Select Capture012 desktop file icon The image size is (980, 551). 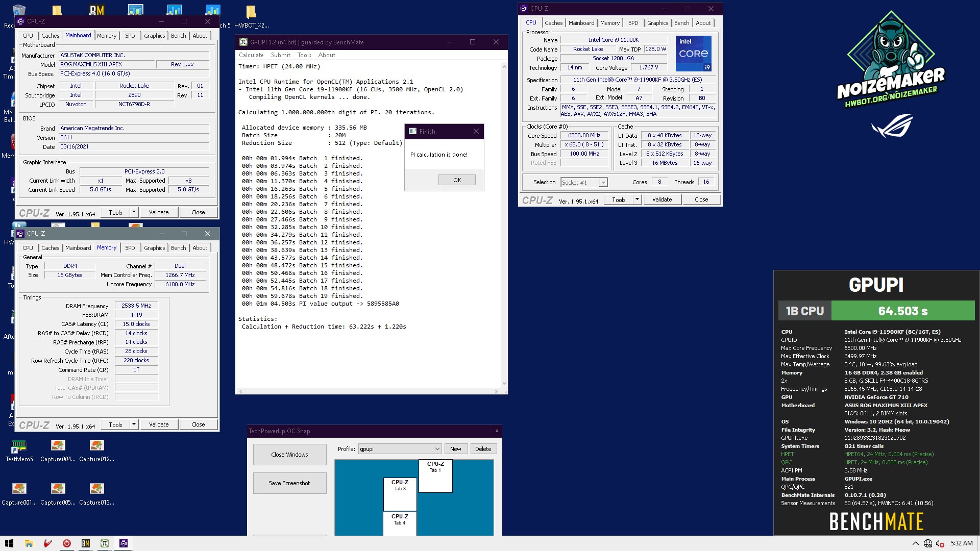96,451
